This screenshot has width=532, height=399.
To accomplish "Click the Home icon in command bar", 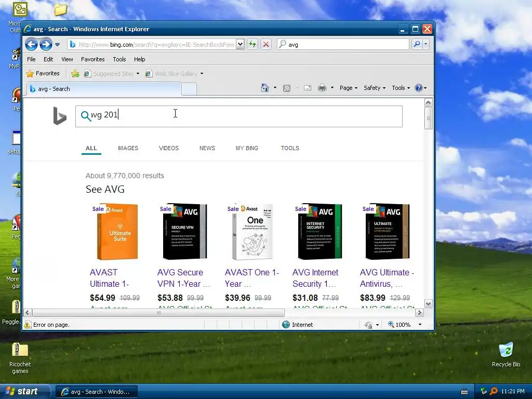I will pyautogui.click(x=265, y=88).
